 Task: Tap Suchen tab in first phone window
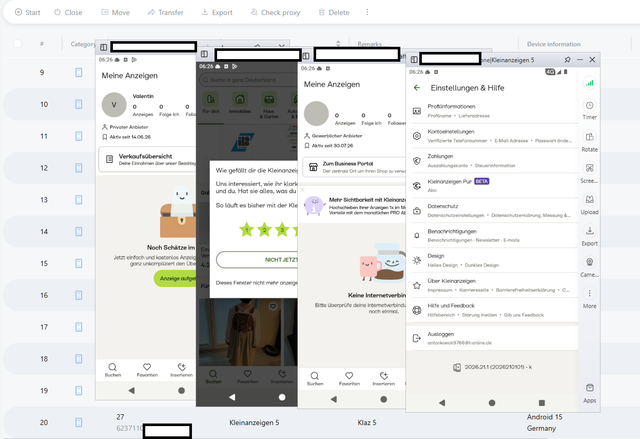click(113, 370)
